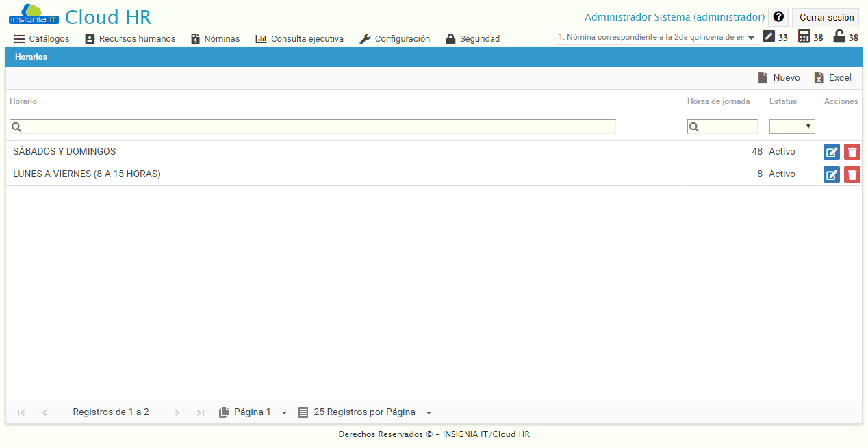The height and width of the screenshot is (448, 868).
Task: Expand the Estatus filter dropdown
Action: pyautogui.click(x=792, y=126)
